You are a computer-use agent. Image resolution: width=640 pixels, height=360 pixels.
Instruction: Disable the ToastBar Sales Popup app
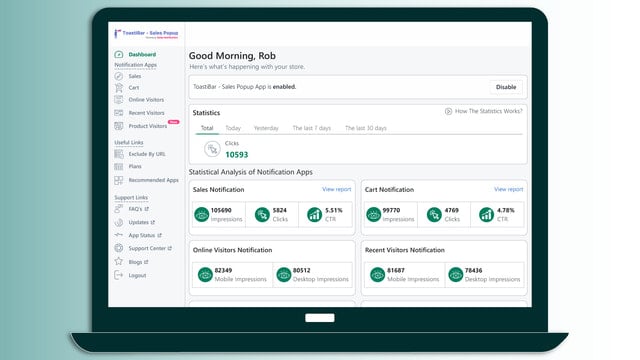506,87
